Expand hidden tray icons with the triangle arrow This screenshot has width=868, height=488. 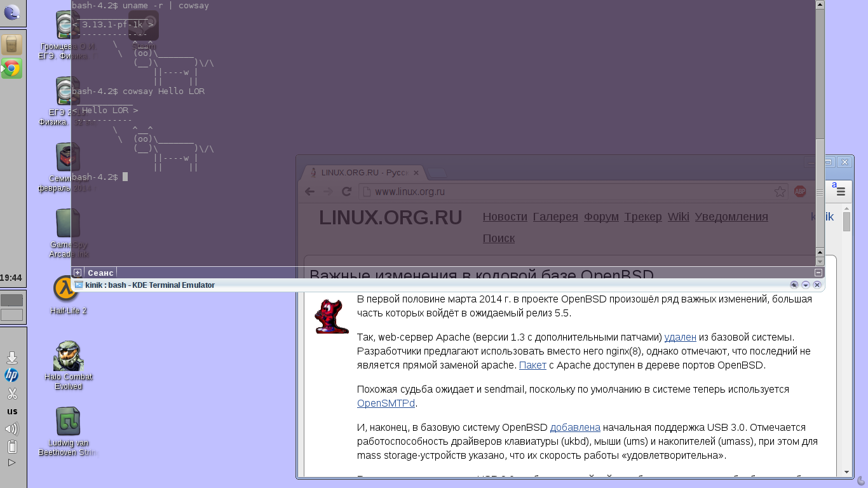pos(11,463)
